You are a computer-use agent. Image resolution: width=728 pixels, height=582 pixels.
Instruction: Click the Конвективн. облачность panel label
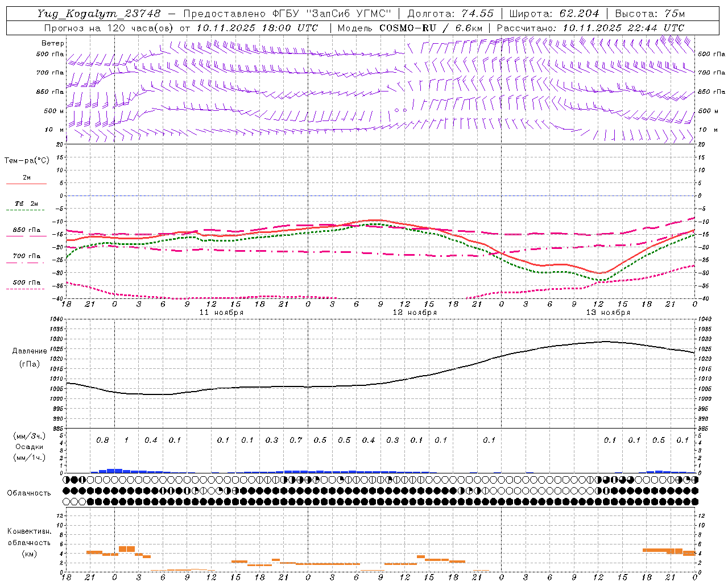(x=29, y=537)
